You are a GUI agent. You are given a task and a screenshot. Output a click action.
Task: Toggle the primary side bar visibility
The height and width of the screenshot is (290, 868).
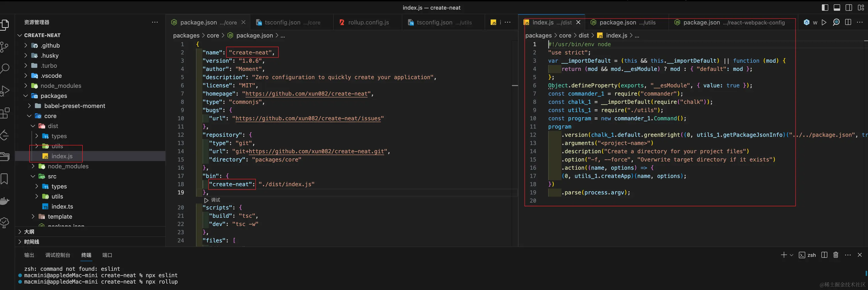pos(825,7)
